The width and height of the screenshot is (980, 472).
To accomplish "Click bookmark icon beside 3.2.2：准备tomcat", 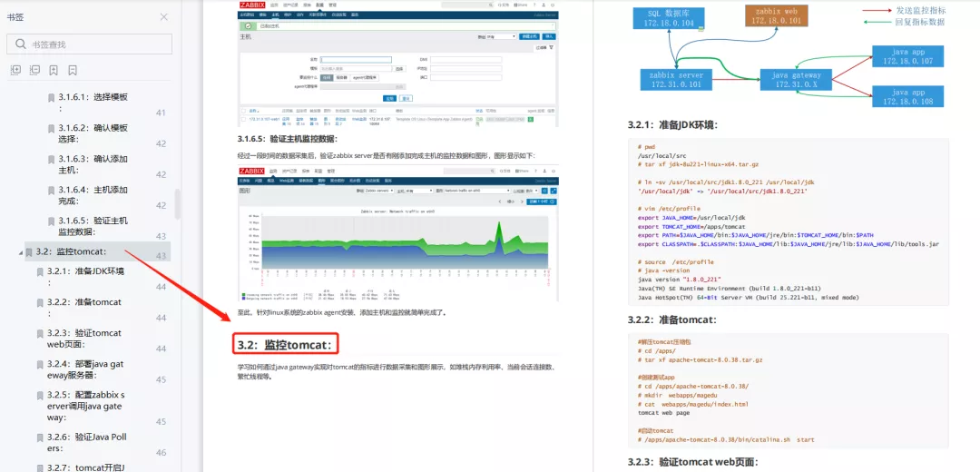I will 40,302.
